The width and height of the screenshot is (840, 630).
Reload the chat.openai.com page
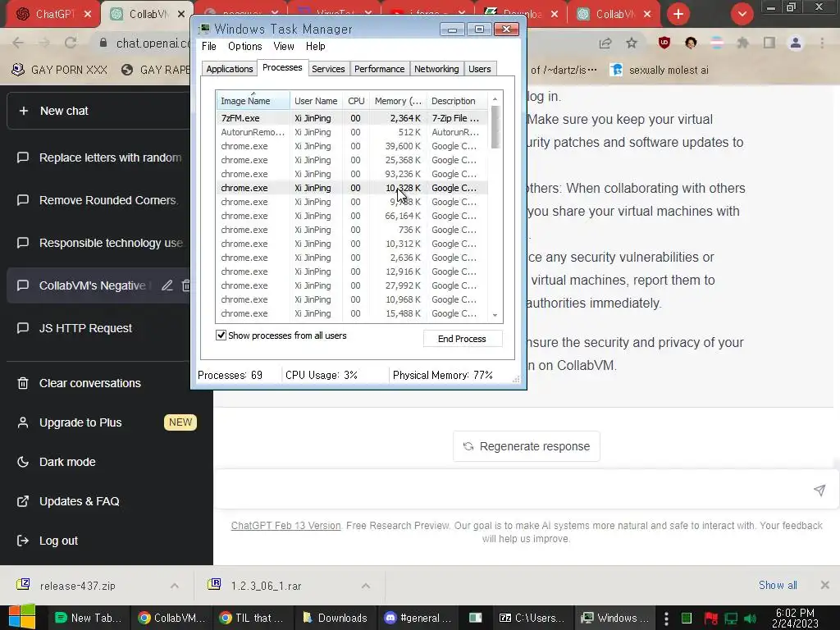pyautogui.click(x=71, y=43)
